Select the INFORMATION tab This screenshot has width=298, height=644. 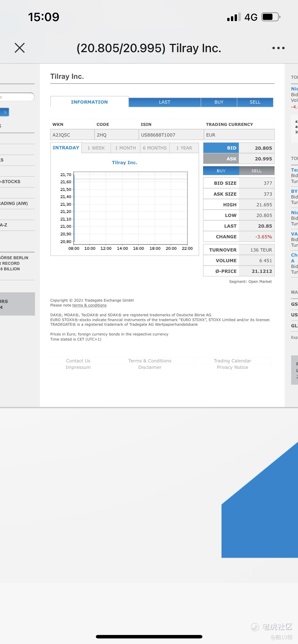[x=89, y=102]
